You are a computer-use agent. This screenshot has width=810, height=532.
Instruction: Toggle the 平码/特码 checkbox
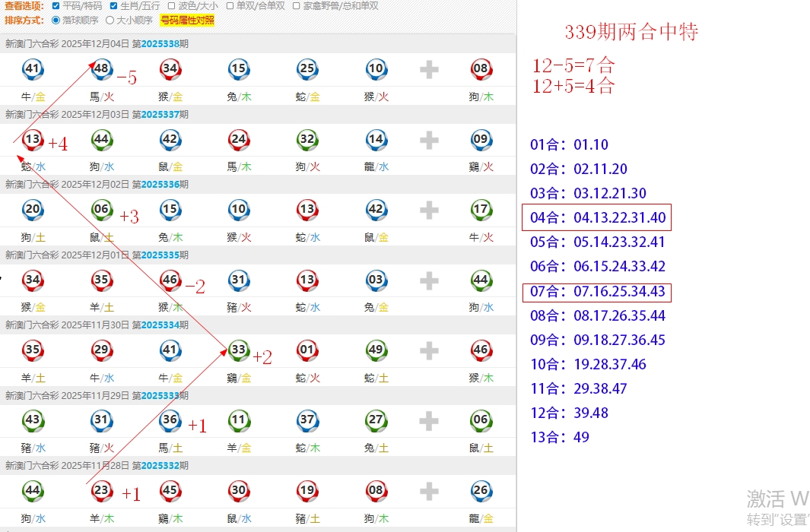pos(56,6)
